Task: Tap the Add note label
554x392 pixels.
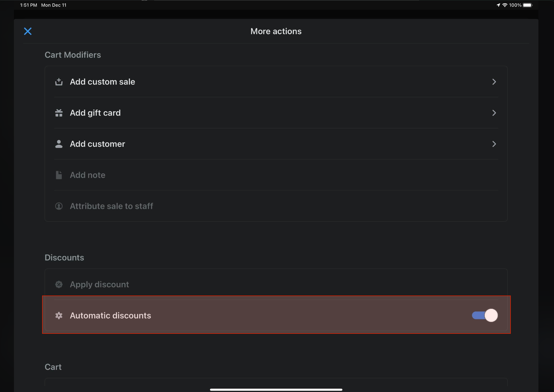Action: point(88,175)
